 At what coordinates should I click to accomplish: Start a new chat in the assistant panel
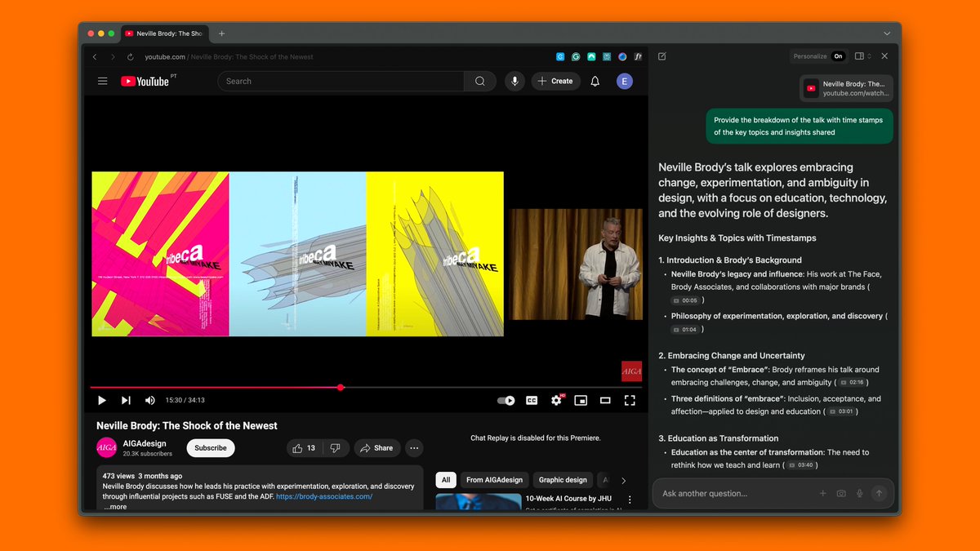tap(661, 56)
